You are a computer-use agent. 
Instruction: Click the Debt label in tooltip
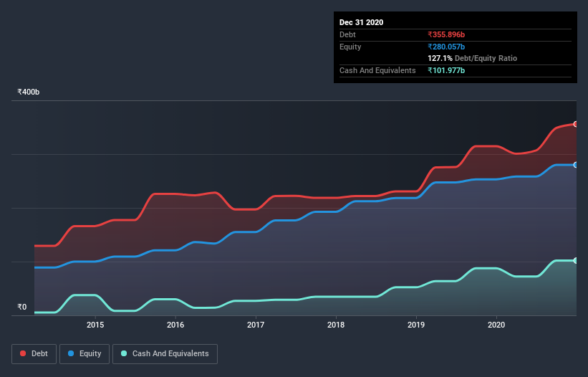pyautogui.click(x=347, y=34)
